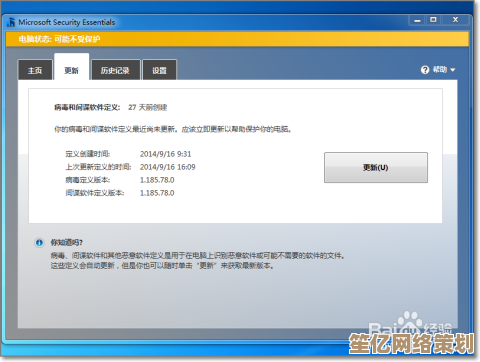Click the 更新(U) button
This screenshot has width=480, height=362.
(376, 167)
